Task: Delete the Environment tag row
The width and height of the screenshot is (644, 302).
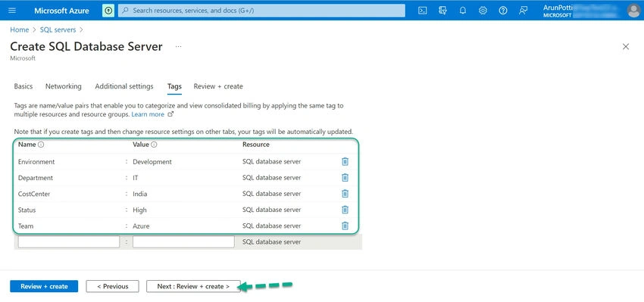Action: point(345,162)
